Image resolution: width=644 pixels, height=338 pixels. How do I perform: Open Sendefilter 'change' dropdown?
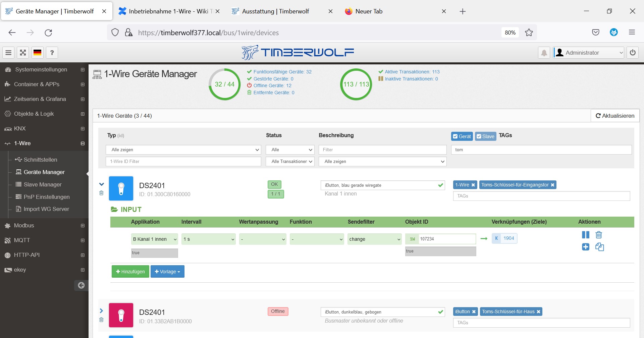375,239
